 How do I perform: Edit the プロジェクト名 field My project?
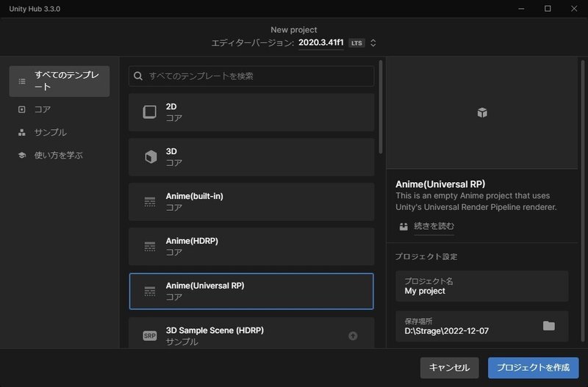pos(482,286)
